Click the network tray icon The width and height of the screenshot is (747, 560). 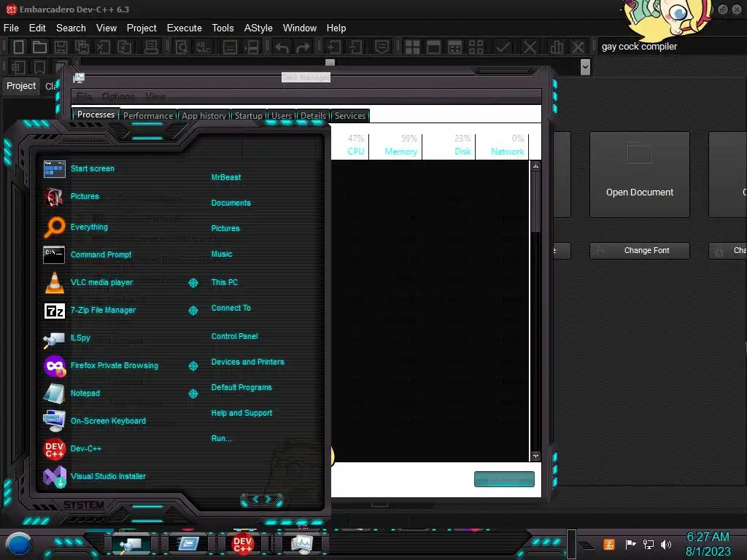(x=648, y=544)
